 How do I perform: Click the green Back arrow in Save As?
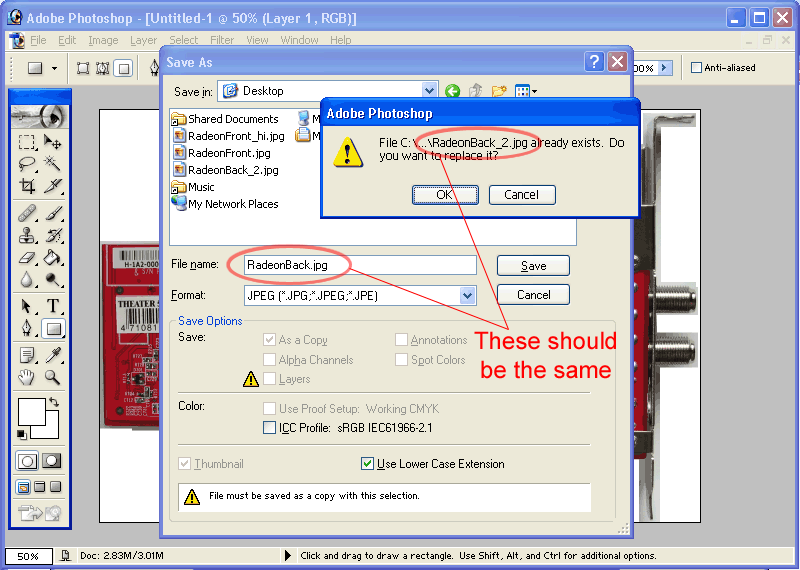tap(452, 91)
